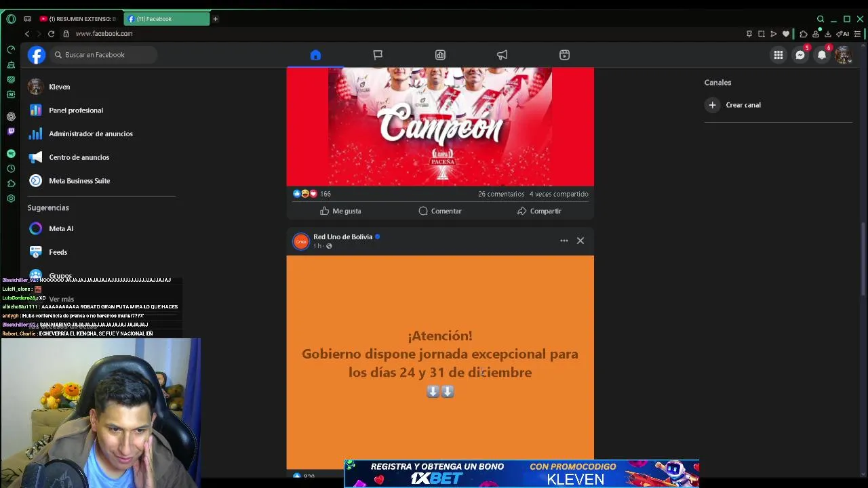Open Spotify player in browser sidebar

tap(11, 154)
